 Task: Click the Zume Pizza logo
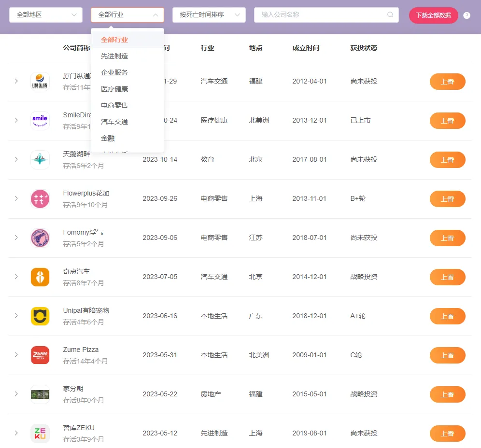tap(40, 355)
